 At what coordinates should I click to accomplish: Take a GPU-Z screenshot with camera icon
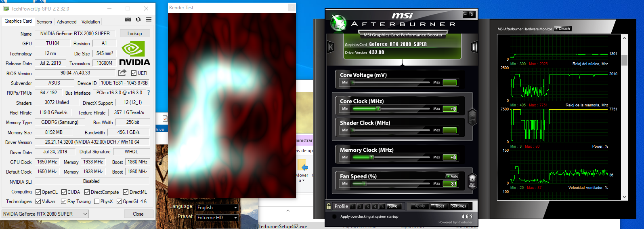[128, 19]
